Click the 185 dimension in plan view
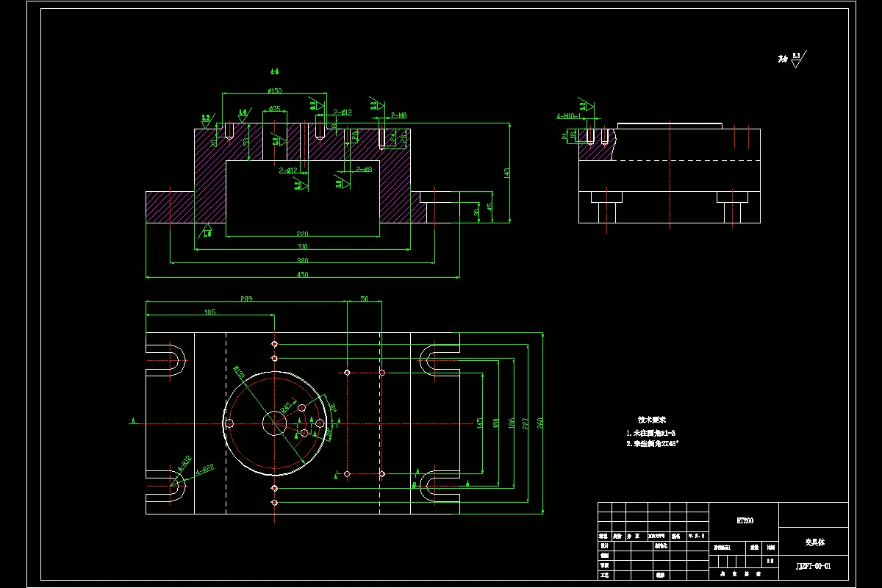This screenshot has width=882, height=588. [209, 312]
